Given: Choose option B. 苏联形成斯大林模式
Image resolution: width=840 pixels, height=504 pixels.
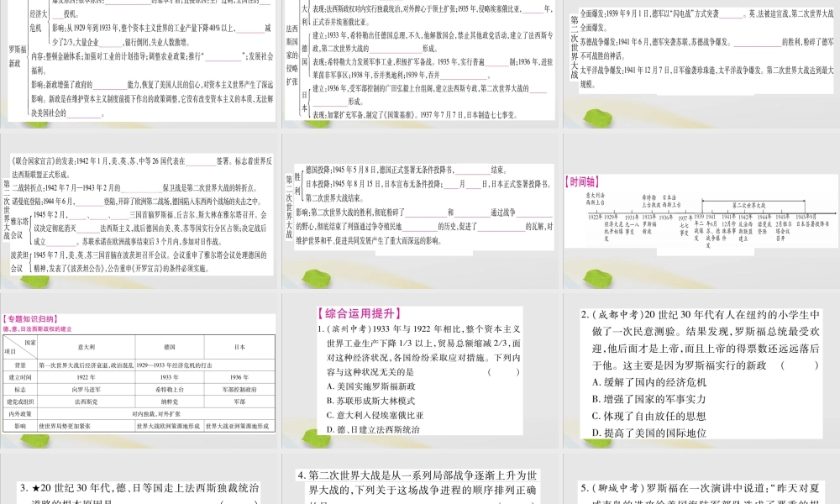Looking at the screenshot, I should coord(370,401).
